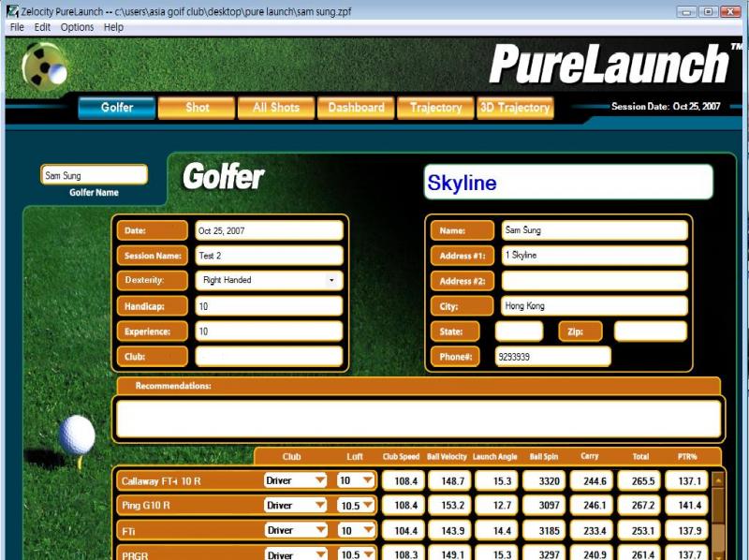The height and width of the screenshot is (560, 749).
Task: Open the Dashboard tab
Action: (x=356, y=108)
